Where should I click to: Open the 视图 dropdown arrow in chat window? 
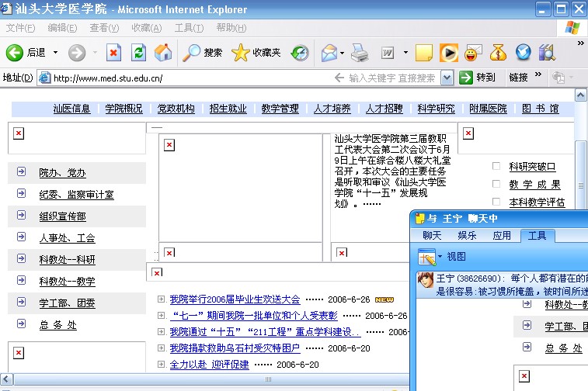[440, 256]
